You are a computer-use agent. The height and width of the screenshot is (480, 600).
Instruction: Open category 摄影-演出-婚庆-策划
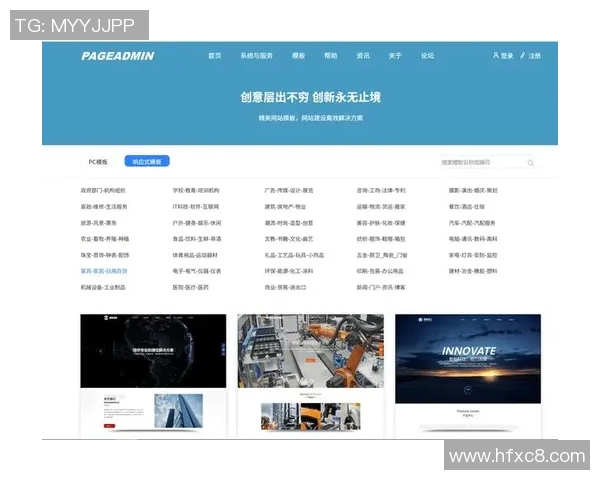pos(473,190)
